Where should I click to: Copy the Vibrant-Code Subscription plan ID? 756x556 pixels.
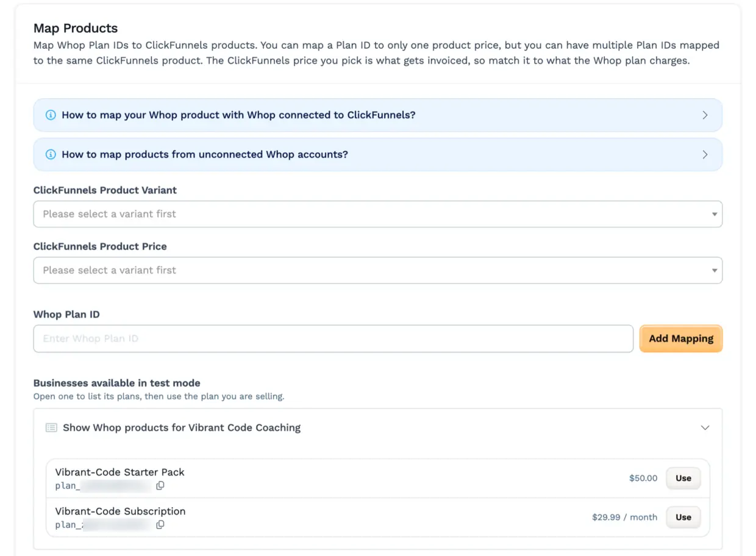[160, 525]
